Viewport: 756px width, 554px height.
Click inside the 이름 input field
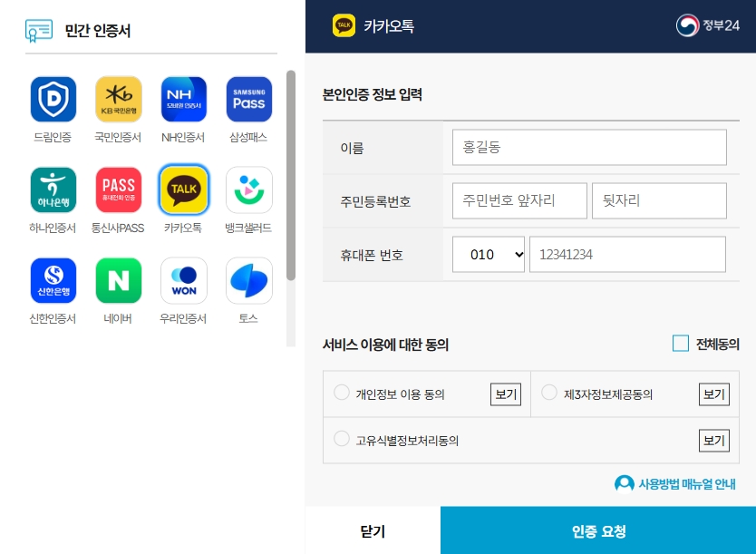[x=589, y=147]
